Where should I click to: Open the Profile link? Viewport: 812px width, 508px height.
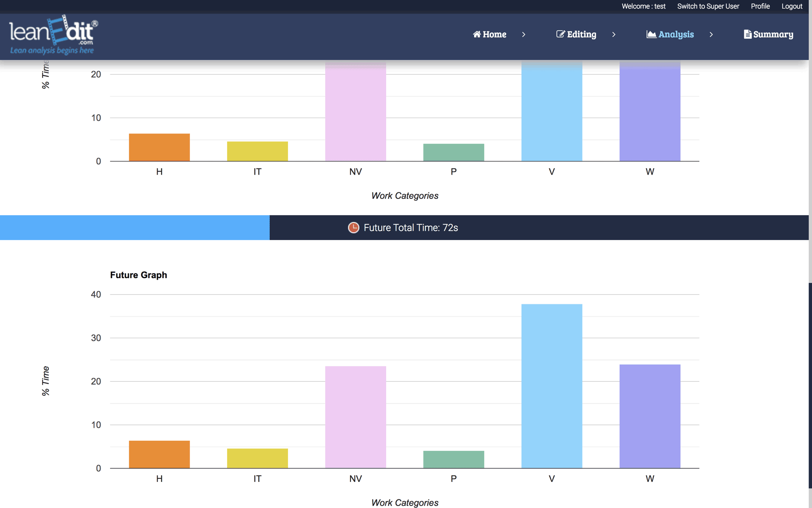pos(760,6)
